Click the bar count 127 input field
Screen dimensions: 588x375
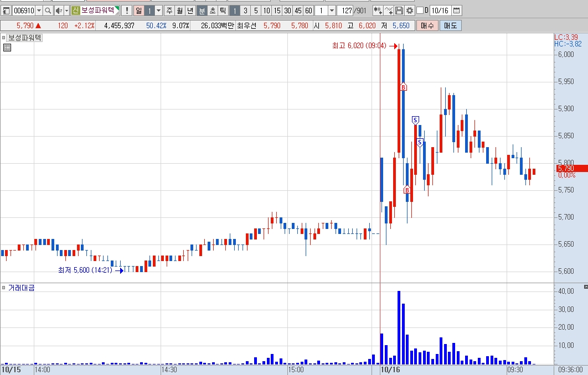(345, 11)
